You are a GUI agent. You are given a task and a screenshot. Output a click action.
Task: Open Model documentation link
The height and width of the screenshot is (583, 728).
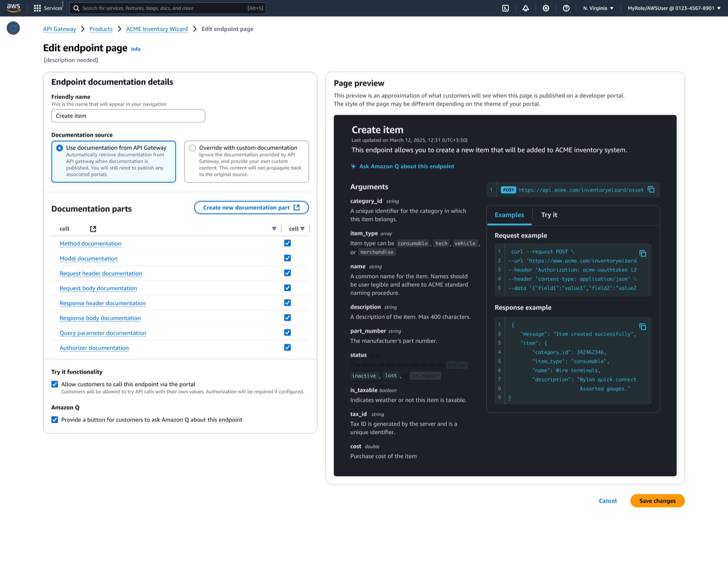click(88, 259)
